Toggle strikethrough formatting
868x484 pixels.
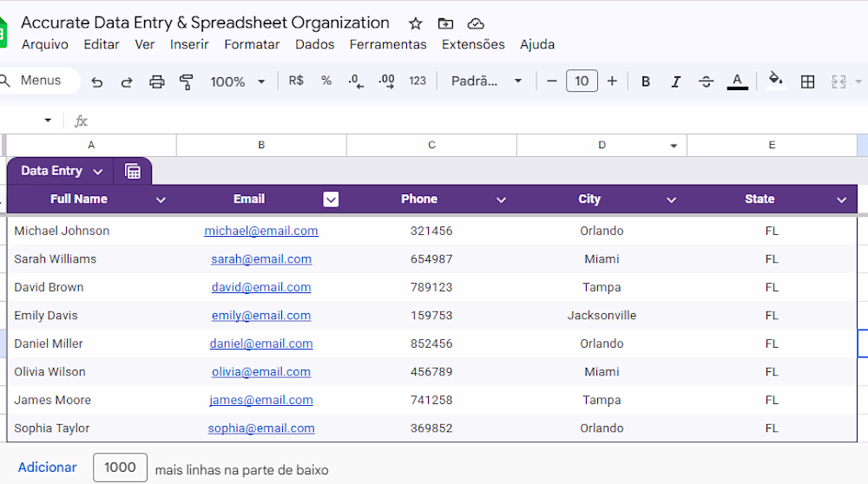pos(706,82)
